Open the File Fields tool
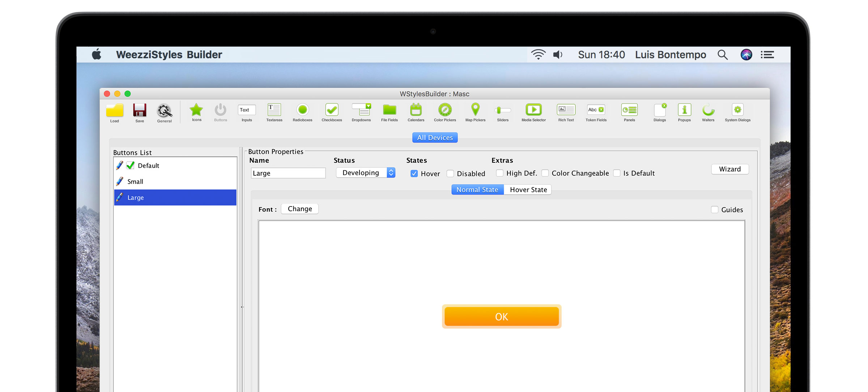This screenshot has height=392, width=868. (x=390, y=112)
